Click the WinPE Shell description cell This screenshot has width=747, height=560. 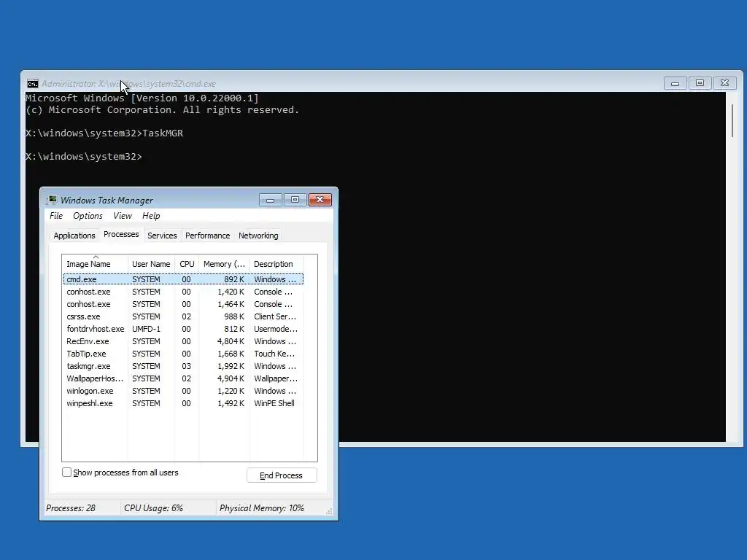point(274,403)
